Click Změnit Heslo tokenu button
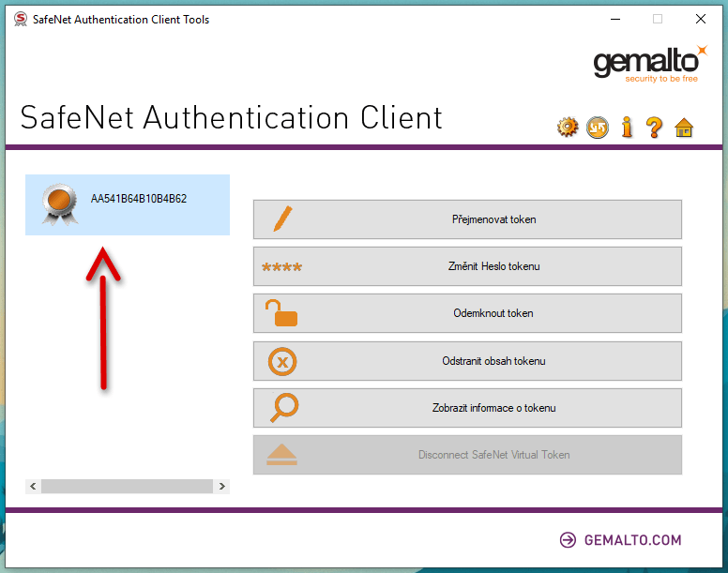 [467, 266]
